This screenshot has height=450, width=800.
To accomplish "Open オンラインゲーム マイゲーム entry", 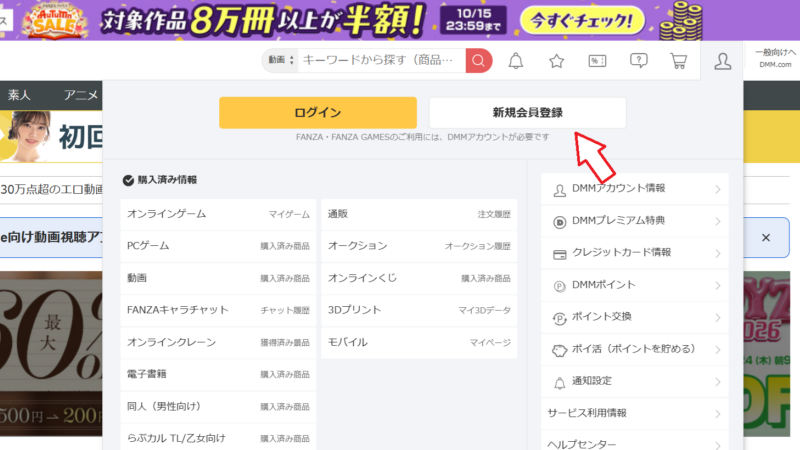I will 218,214.
